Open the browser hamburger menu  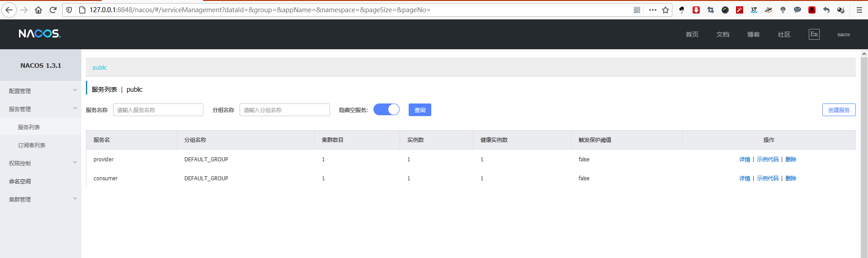[x=859, y=10]
